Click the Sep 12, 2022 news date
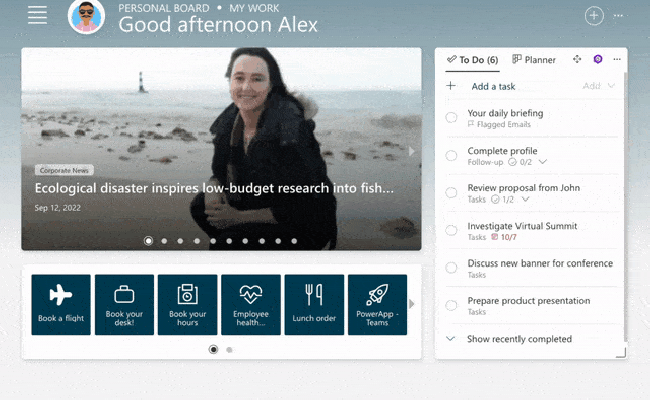650x400 pixels. click(58, 208)
